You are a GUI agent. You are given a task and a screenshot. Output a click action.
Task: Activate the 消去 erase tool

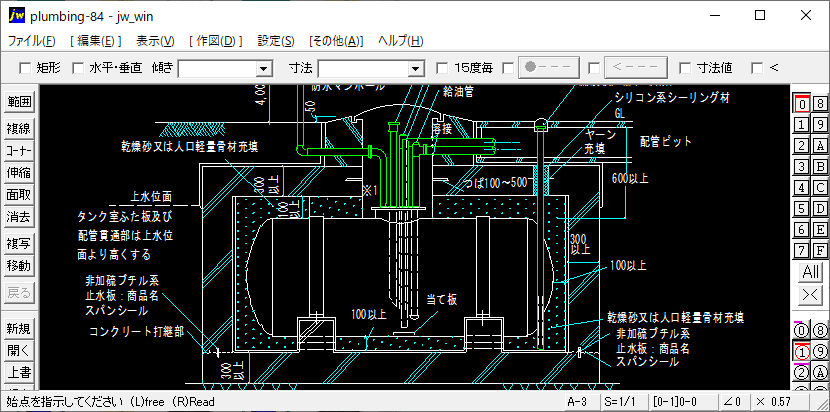[19, 216]
